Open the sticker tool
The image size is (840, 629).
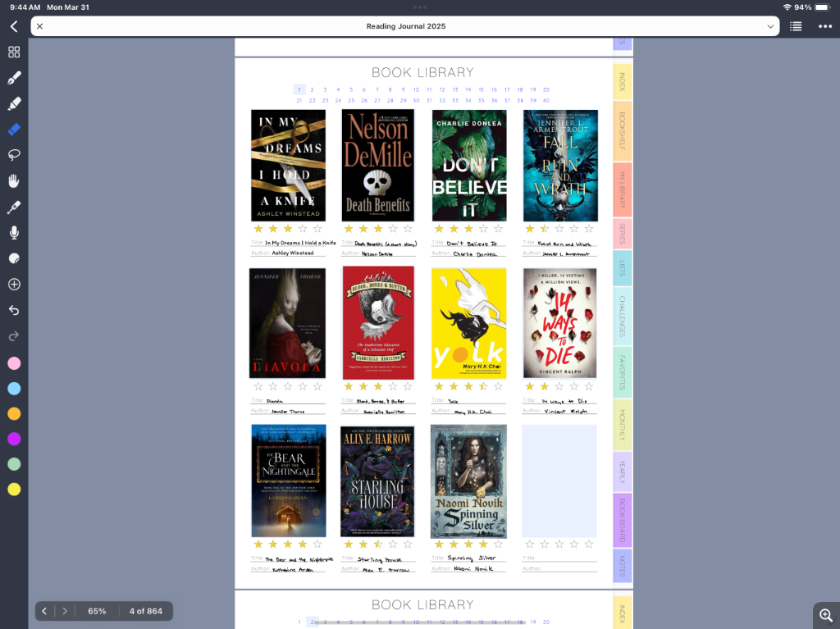coord(14,258)
